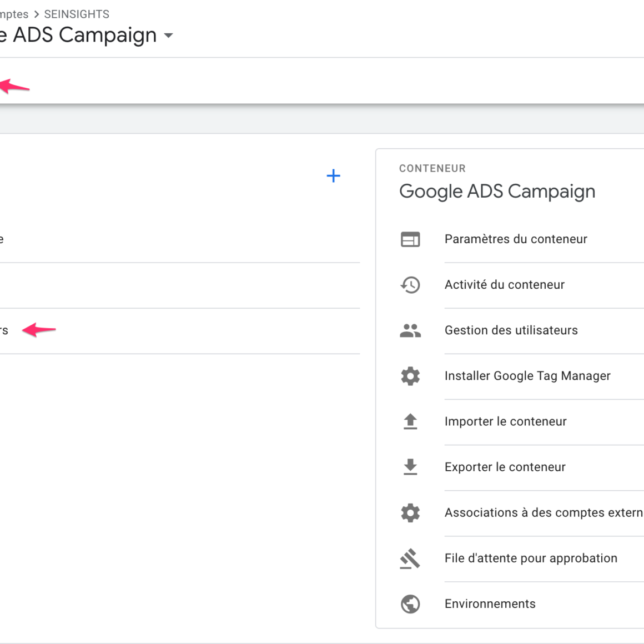
Task: Select Exporter le conteneur
Action: click(x=505, y=467)
